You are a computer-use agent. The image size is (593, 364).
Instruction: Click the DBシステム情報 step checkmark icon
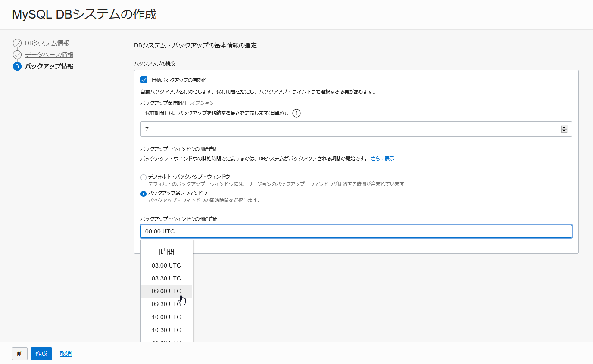(17, 43)
